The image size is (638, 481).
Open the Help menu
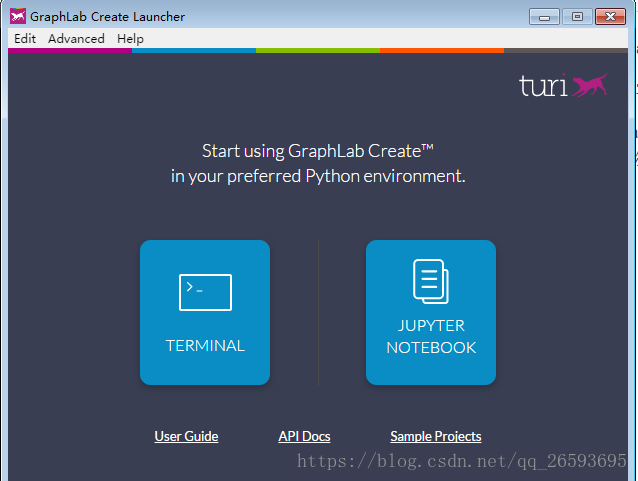(130, 39)
